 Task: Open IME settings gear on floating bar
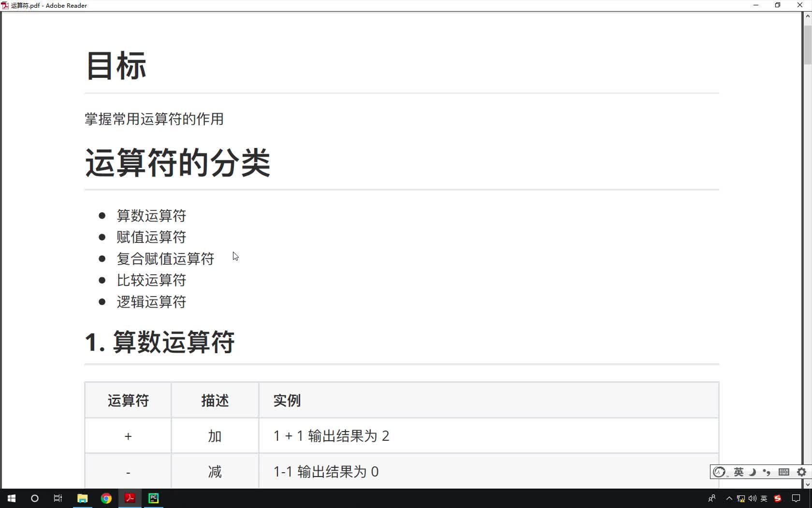(801, 472)
